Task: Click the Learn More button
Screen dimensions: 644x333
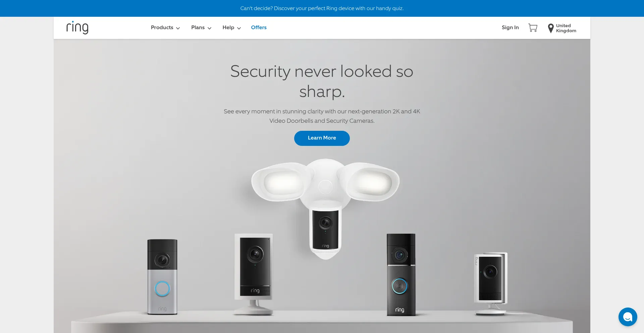Action: tap(322, 138)
